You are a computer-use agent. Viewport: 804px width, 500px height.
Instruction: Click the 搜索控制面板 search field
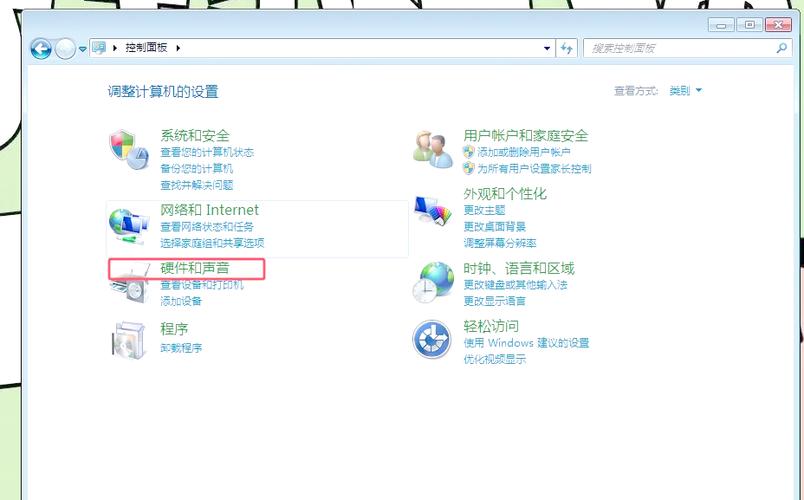tap(678, 48)
